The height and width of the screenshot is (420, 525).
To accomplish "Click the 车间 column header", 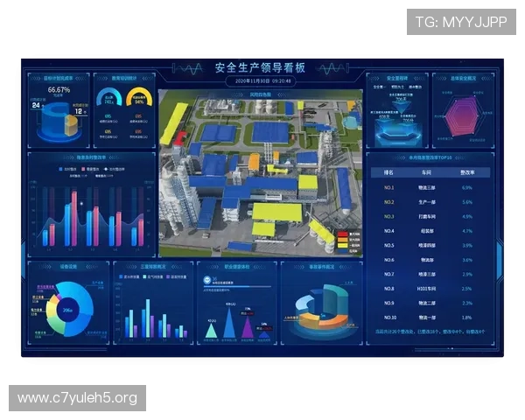I will (x=428, y=172).
